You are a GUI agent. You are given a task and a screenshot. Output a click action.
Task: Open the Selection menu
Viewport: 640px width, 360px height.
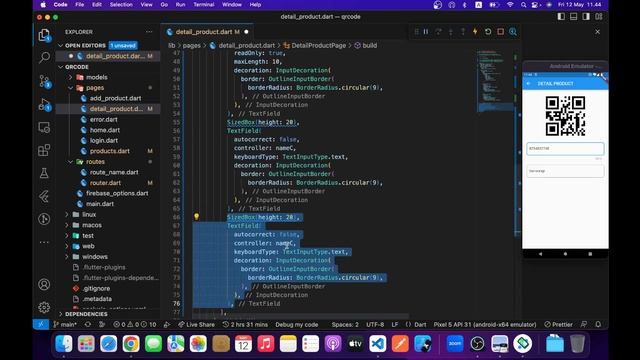click(x=121, y=4)
